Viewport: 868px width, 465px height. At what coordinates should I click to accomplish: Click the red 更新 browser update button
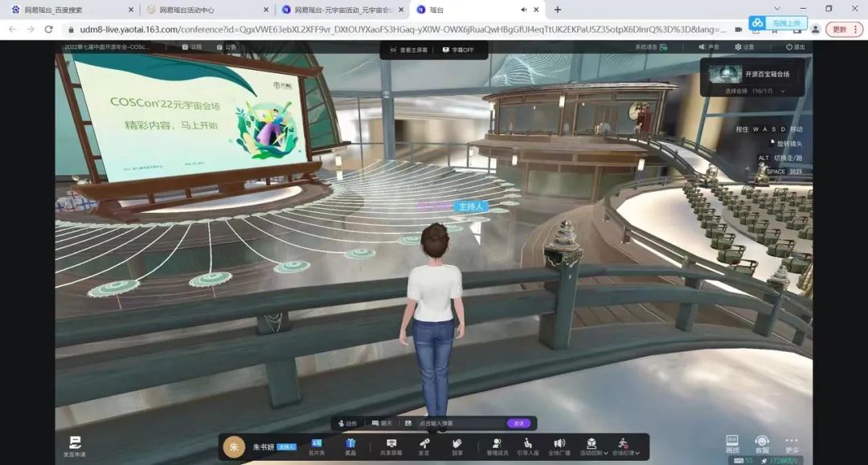pos(844,29)
